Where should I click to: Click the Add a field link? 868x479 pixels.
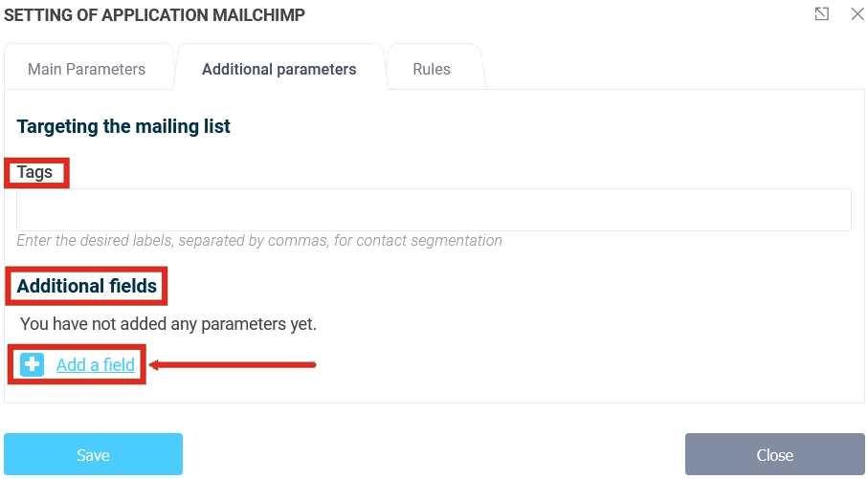pyautogui.click(x=96, y=364)
